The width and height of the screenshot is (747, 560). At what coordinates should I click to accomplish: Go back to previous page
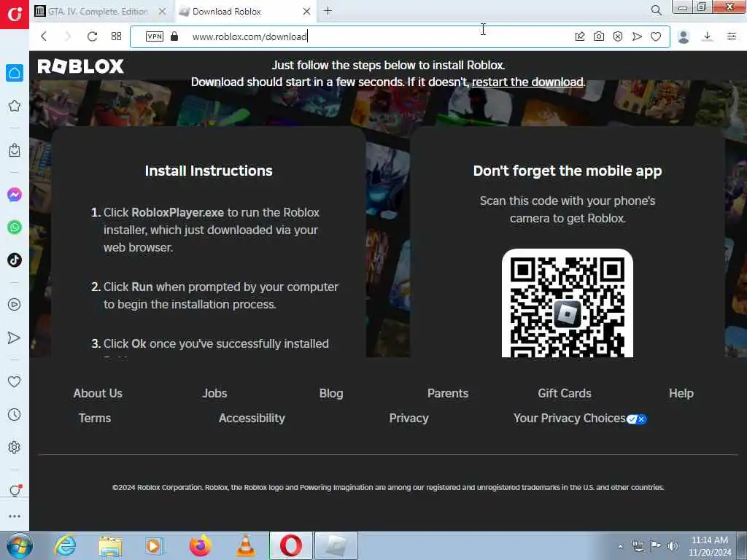44,36
